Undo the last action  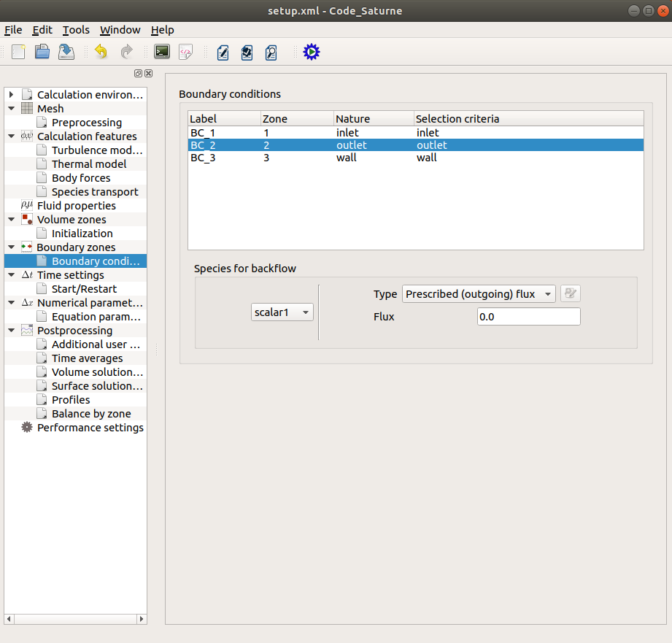[101, 52]
